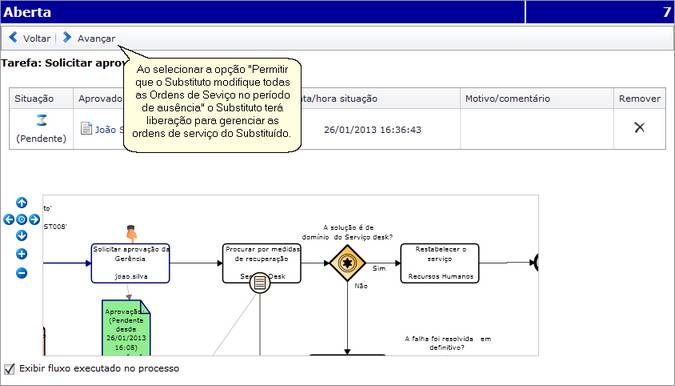Image resolution: width=675 pixels, height=386 pixels.
Task: Click the gateway diamond for Service desk decision
Action: [x=347, y=263]
